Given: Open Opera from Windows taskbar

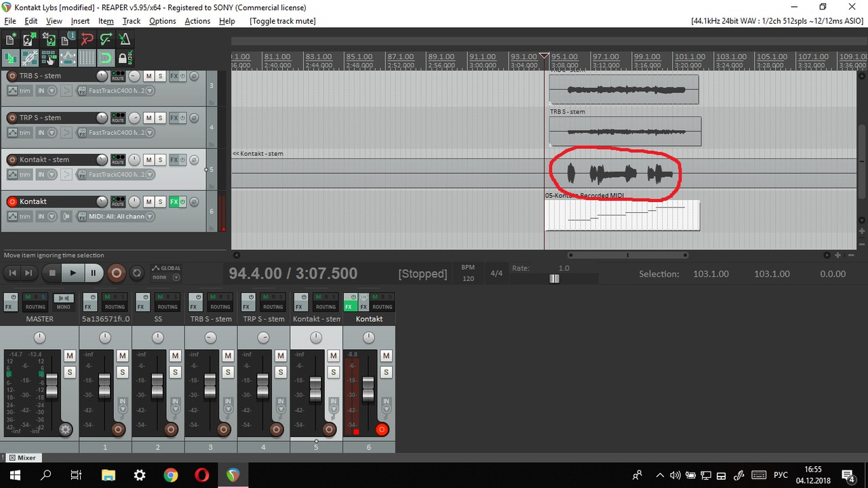Looking at the screenshot, I should [x=201, y=475].
